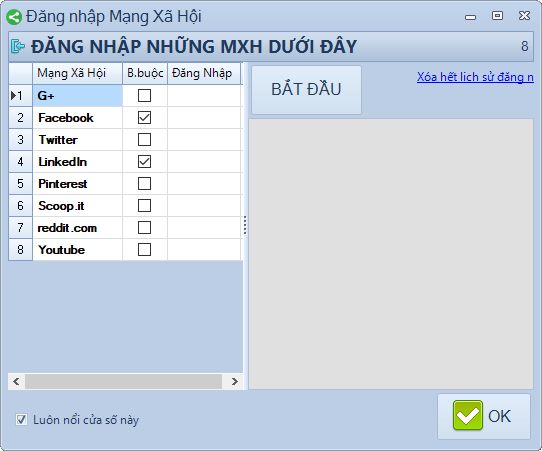542x451 pixels.
Task: Select the G+ network cell
Action: 77,95
